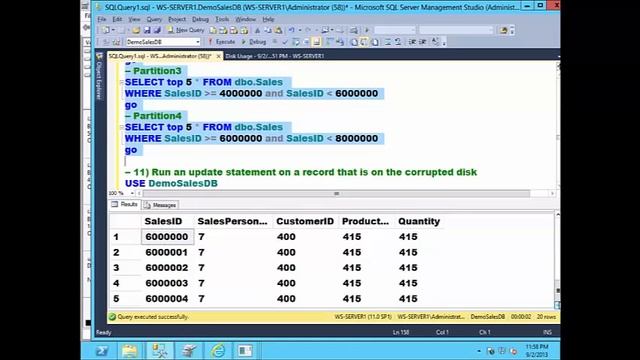The width and height of the screenshot is (640, 360).
Task: Open the Tools menu
Action: click(222, 19)
